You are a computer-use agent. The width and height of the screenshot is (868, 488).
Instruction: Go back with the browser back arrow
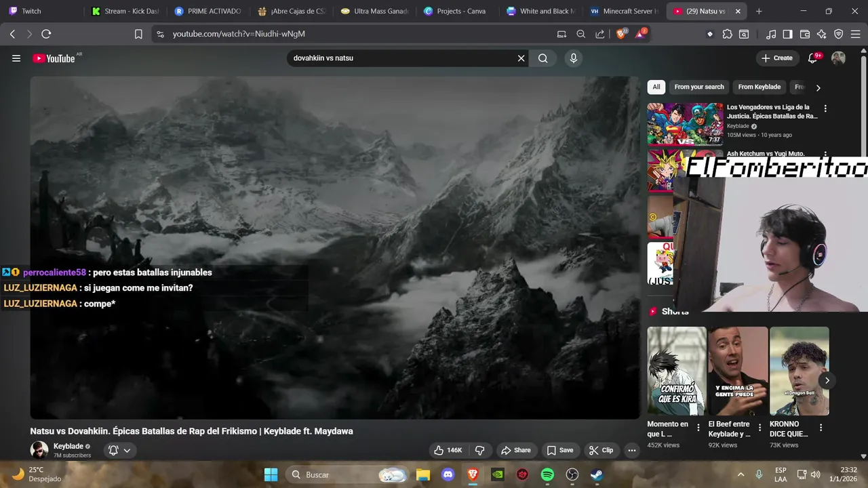pos(12,34)
